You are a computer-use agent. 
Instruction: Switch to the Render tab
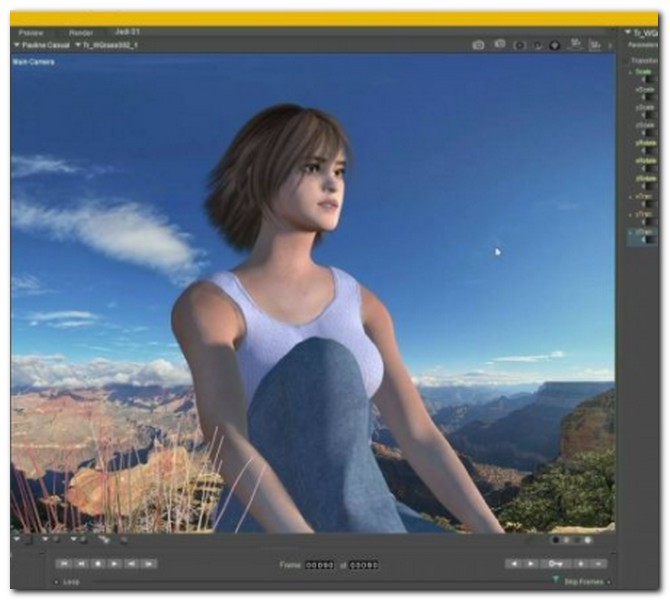coord(81,33)
